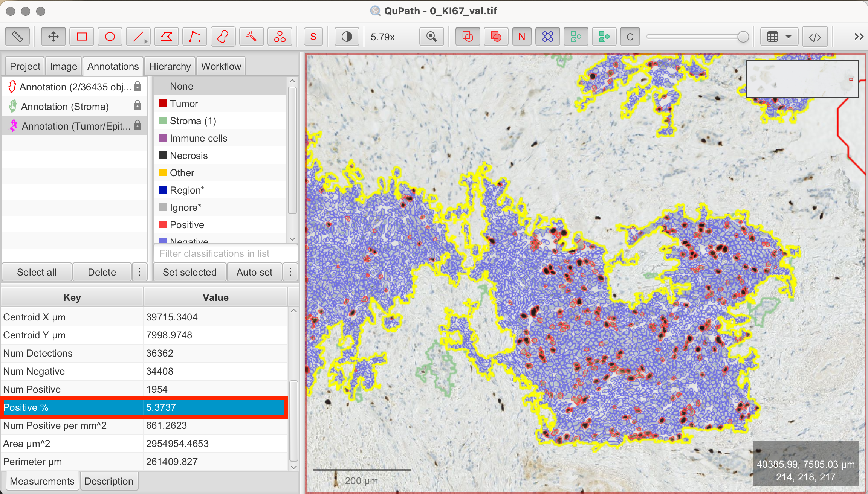Select the Polygon annotation tool
868x494 pixels.
tap(166, 37)
